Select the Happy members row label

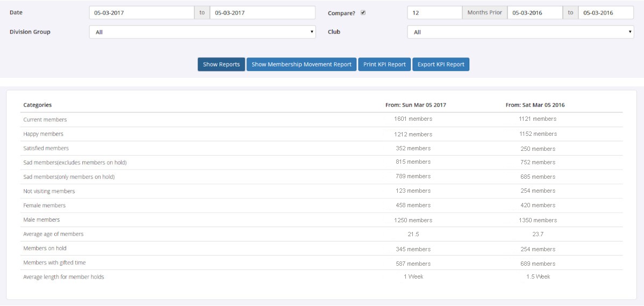[43, 134]
